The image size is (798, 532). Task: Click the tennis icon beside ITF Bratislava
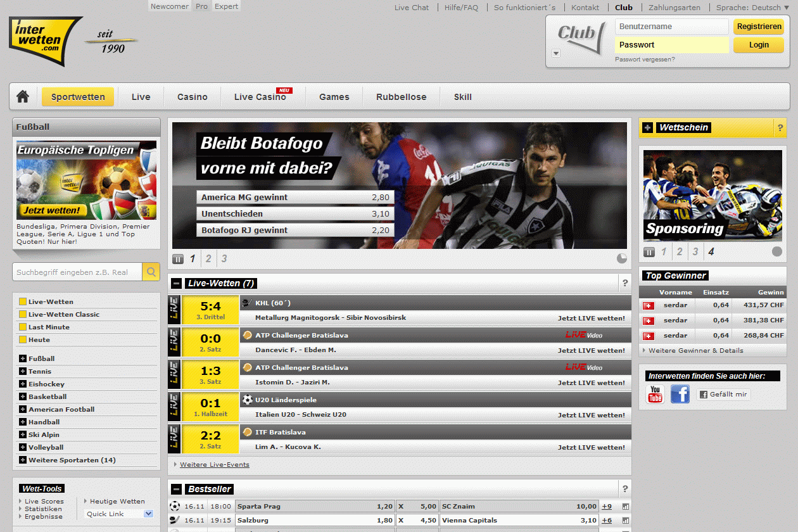point(247,432)
